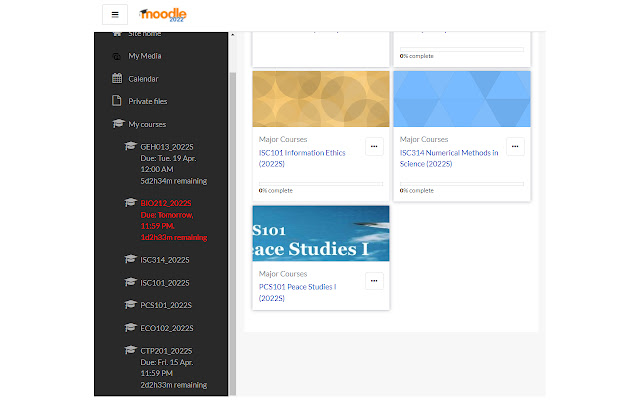Click the ISC101 card progress bar
This screenshot has width=640, height=400.
[x=321, y=184]
